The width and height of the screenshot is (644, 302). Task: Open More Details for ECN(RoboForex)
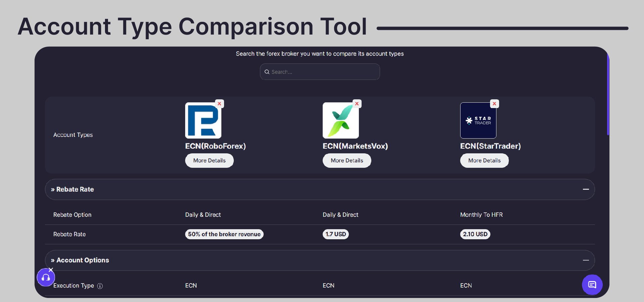click(x=209, y=160)
